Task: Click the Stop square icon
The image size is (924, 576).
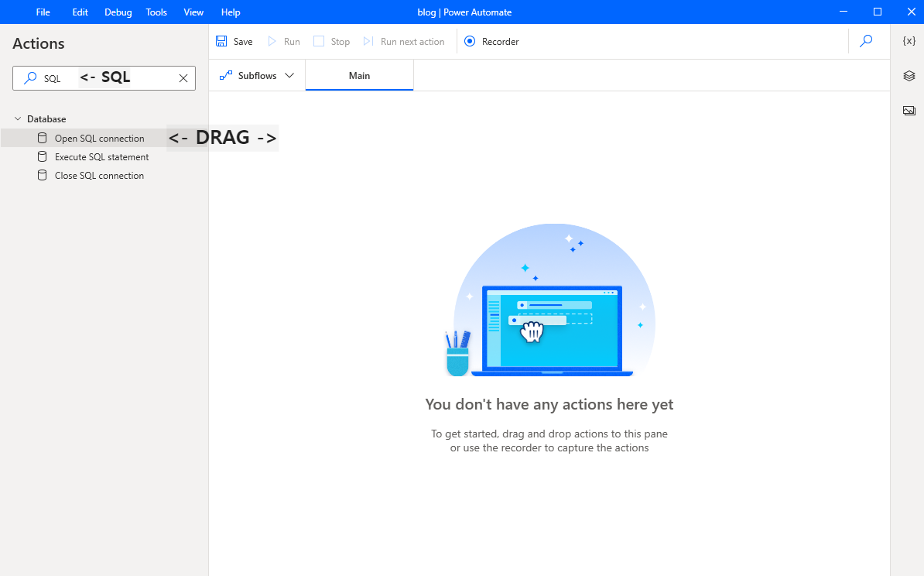Action: (319, 41)
